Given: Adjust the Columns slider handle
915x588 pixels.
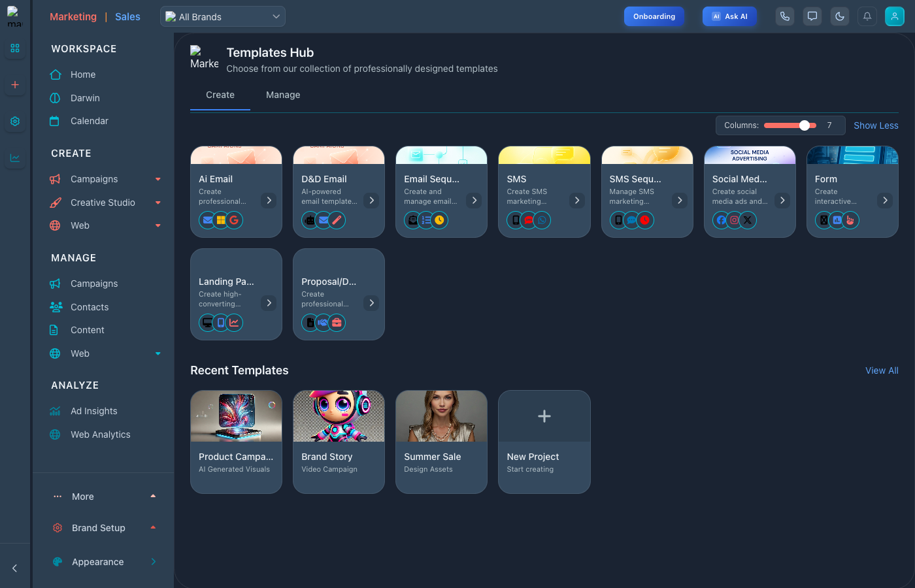Looking at the screenshot, I should tap(805, 125).
